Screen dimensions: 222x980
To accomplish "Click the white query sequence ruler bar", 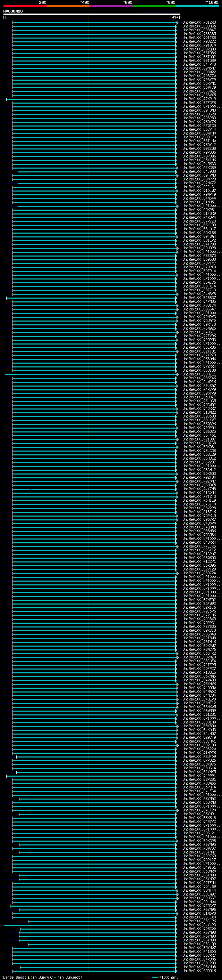I will click(x=92, y=15).
